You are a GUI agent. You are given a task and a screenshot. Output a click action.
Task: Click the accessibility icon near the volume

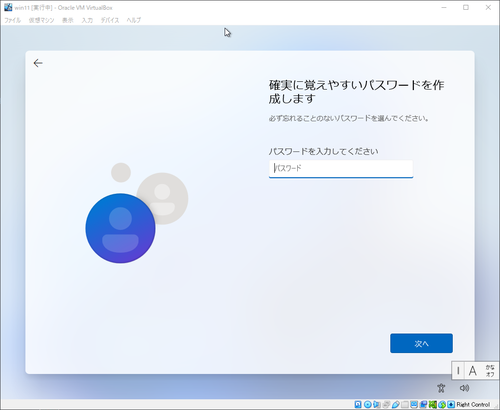[x=441, y=388]
